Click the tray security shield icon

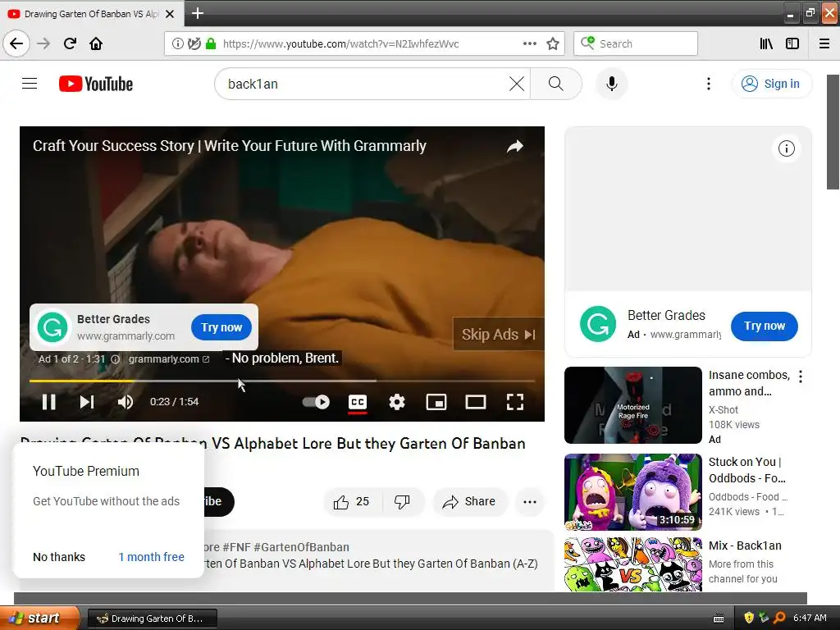749,618
